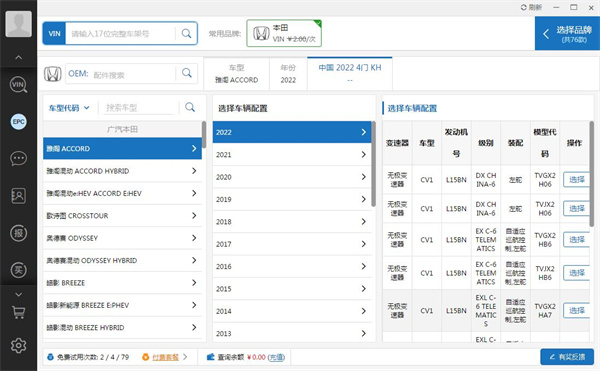Click 选择 button for TVGX2 H06 row
This screenshot has height=371, width=600.
(576, 179)
